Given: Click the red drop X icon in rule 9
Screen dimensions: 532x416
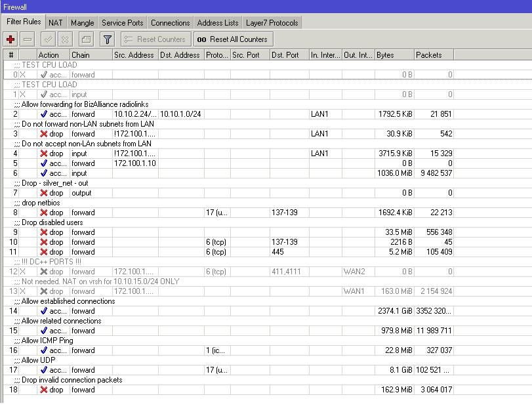Looking at the screenshot, I should pos(44,232).
